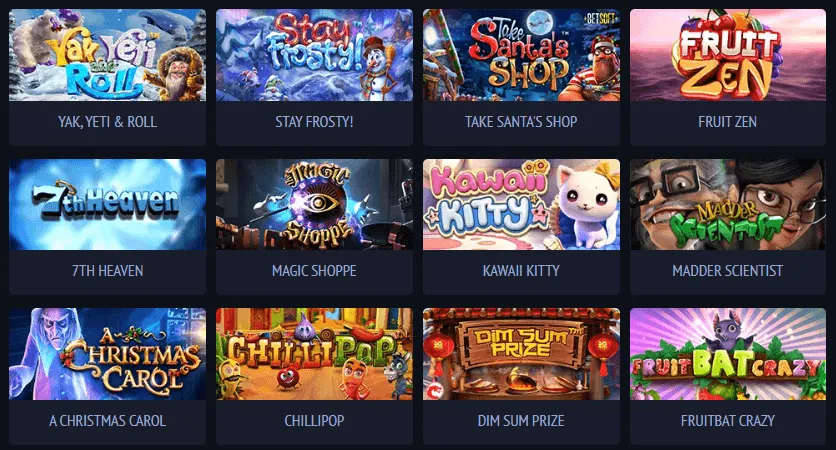Screen dimensions: 836x450
Task: Open A Christmas Carol ghost artwork
Action: click(107, 354)
